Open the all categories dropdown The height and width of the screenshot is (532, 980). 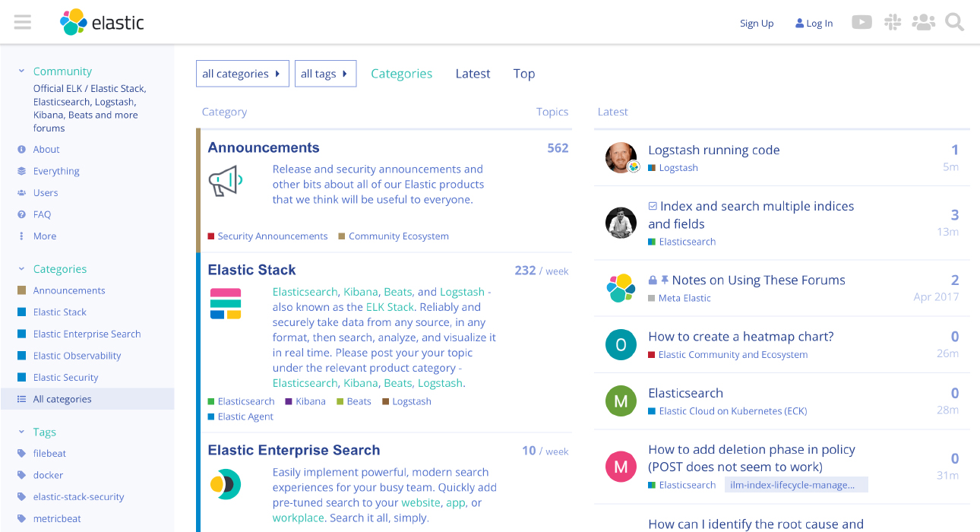click(x=242, y=73)
